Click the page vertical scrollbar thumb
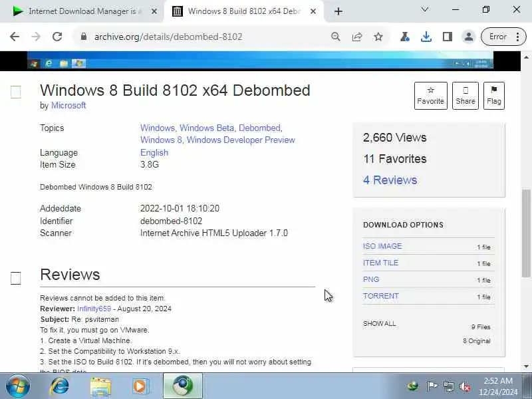The width and height of the screenshot is (532, 399). [526, 233]
